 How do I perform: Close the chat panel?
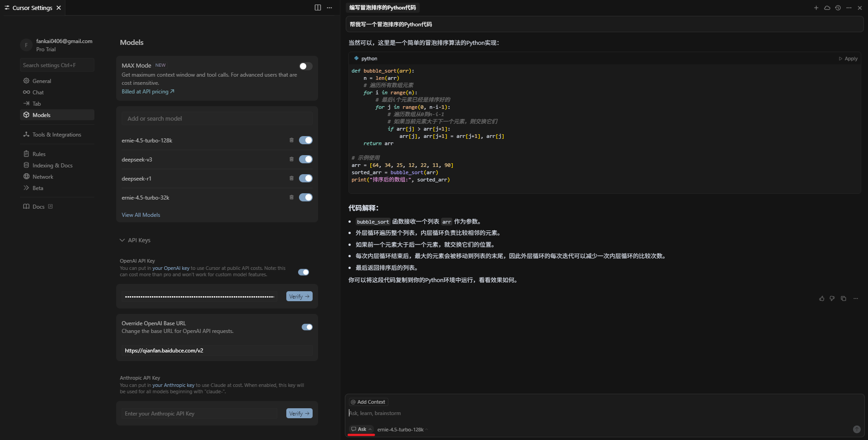(x=859, y=8)
